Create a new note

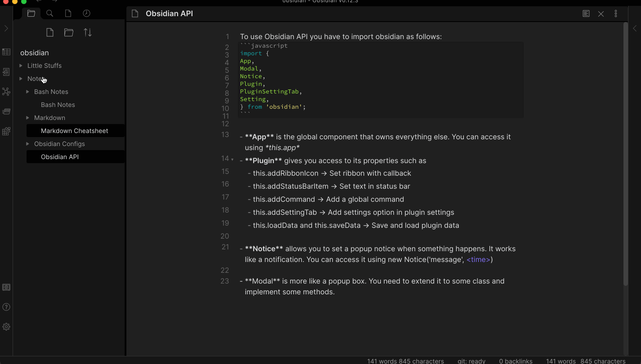click(x=49, y=32)
